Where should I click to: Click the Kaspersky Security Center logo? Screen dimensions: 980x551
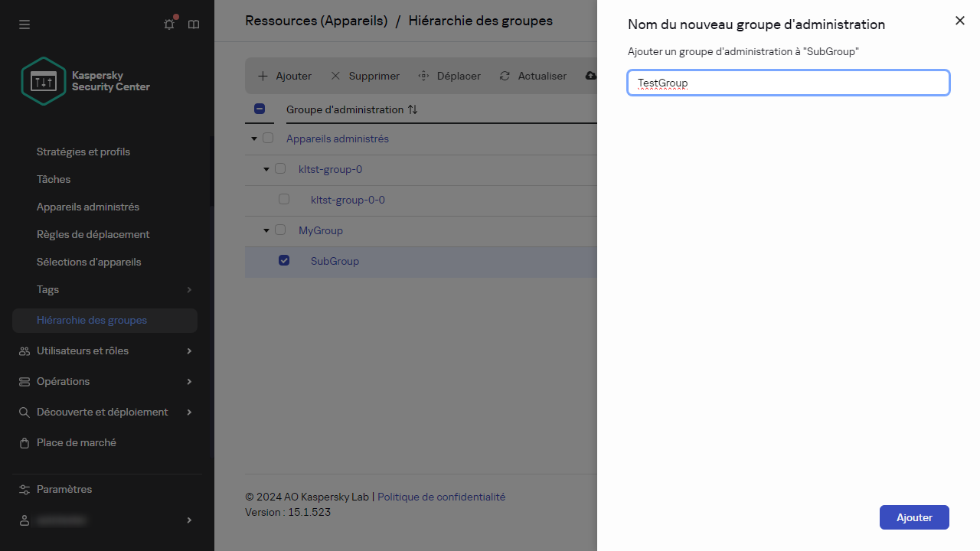point(86,81)
